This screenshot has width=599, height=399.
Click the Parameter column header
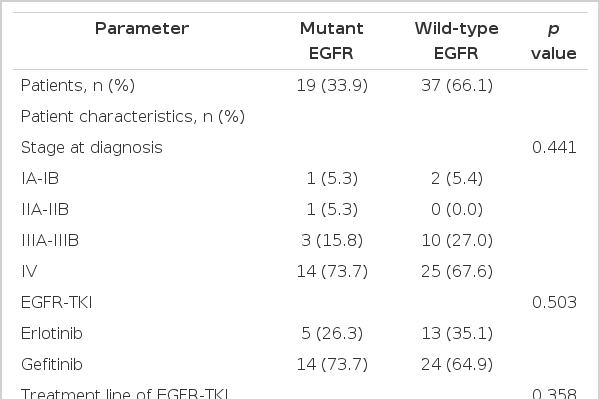pyautogui.click(x=142, y=29)
